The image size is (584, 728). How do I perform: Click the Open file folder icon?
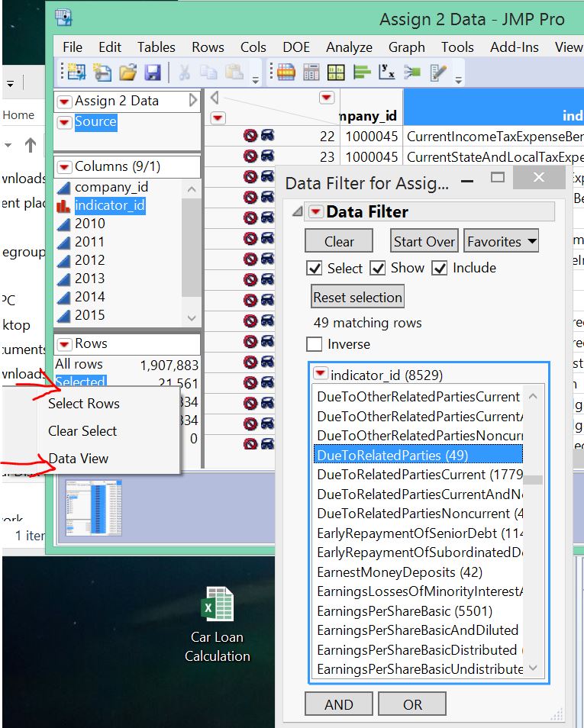tap(127, 72)
